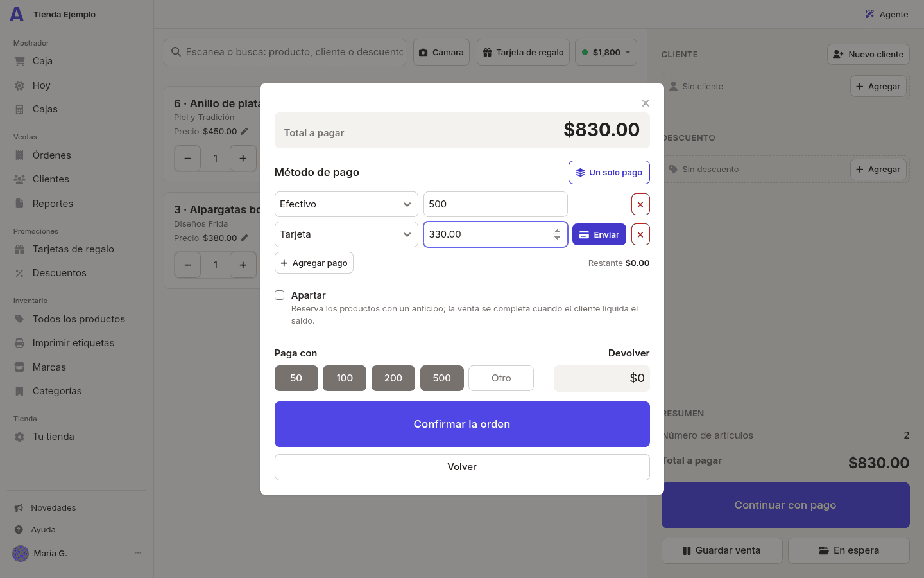Viewport: 924px width, 578px height.
Task: Click the Tarjeta de regalo toolbar button
Action: tap(523, 52)
